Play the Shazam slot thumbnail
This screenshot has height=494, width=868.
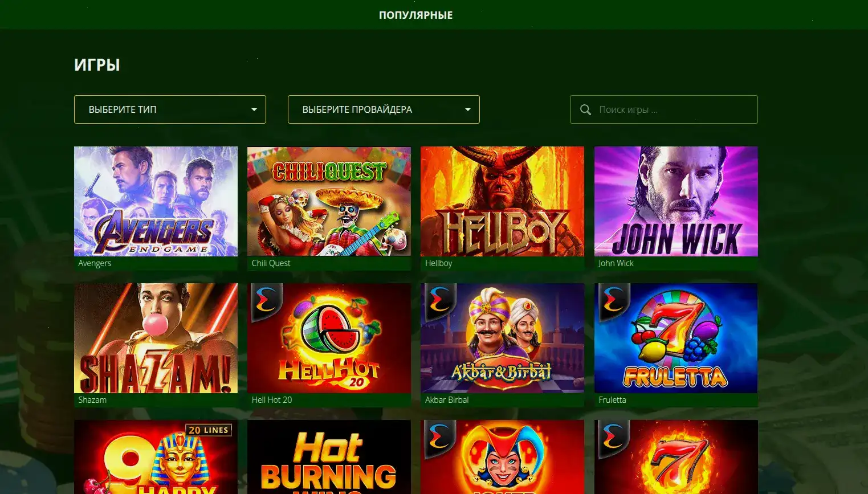tap(156, 337)
